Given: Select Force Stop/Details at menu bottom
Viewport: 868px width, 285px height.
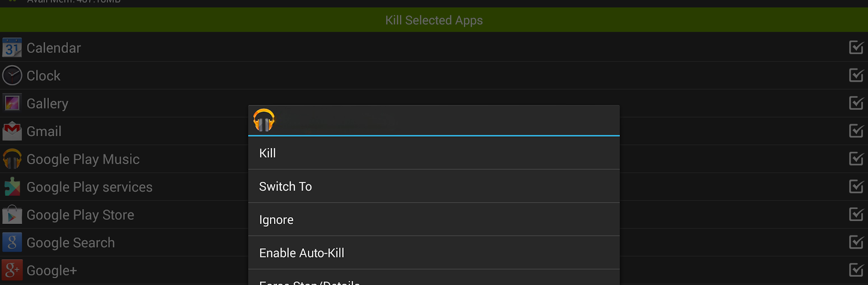Looking at the screenshot, I should 434,278.
